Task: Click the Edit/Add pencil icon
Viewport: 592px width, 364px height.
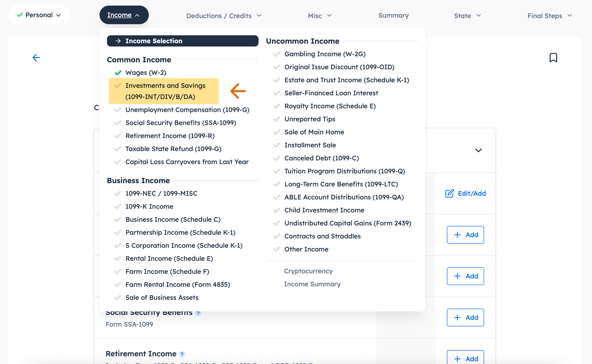Action: pyautogui.click(x=450, y=193)
